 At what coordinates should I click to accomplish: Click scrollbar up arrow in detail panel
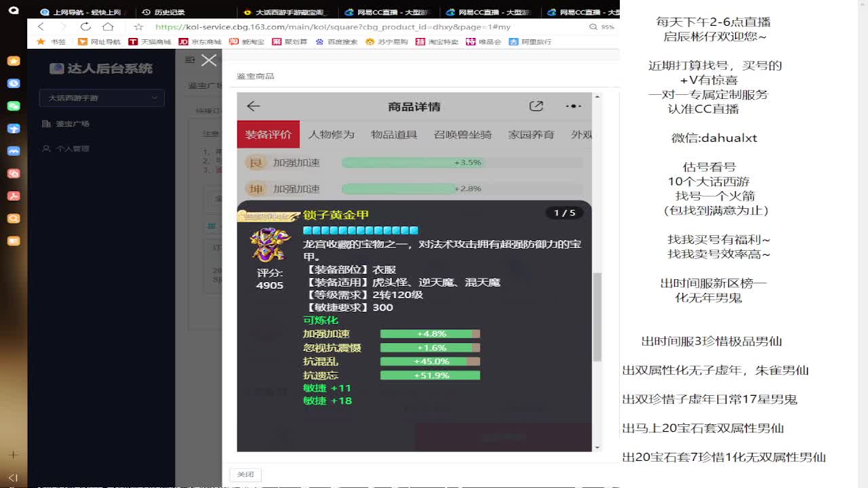click(597, 96)
